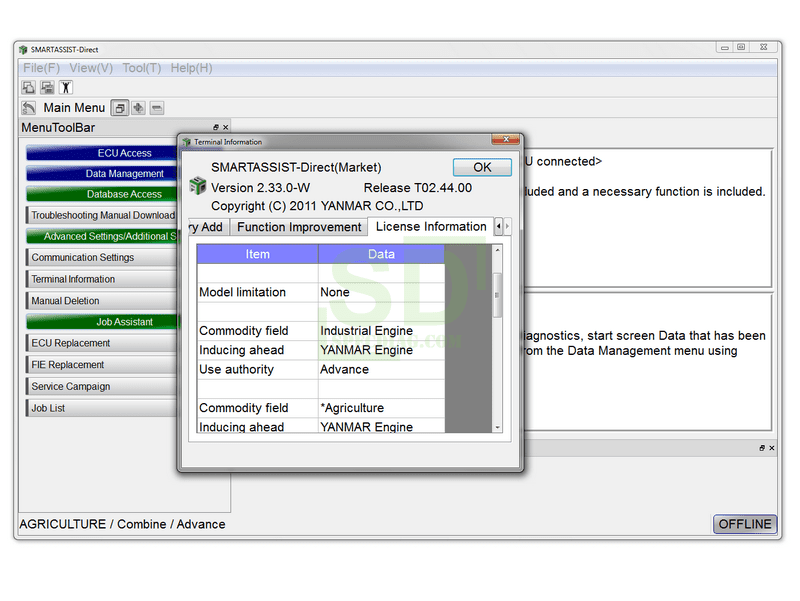Screen dimensions: 800x601
Task: Click the OFFLINE status button
Action: pyautogui.click(x=745, y=524)
